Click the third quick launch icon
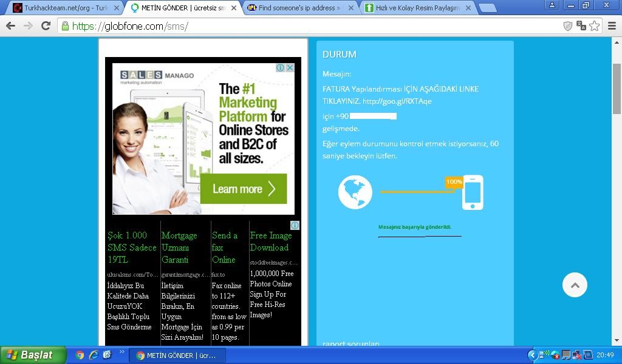Screen dimensions: 622x364 107,355
